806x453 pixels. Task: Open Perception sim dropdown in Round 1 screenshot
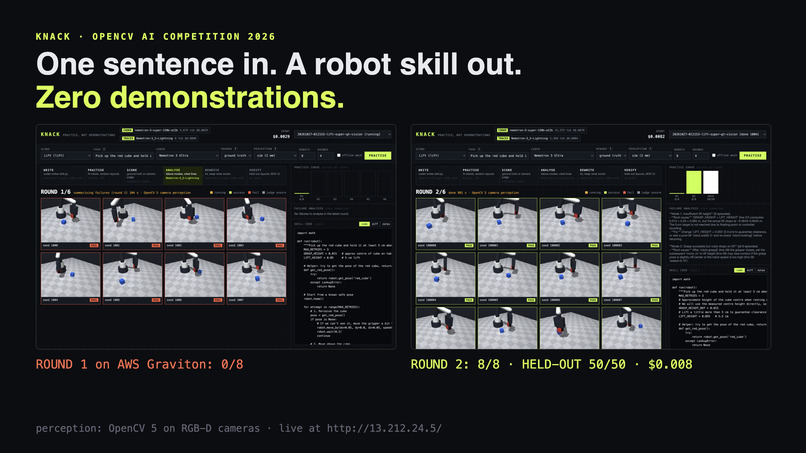click(x=276, y=155)
